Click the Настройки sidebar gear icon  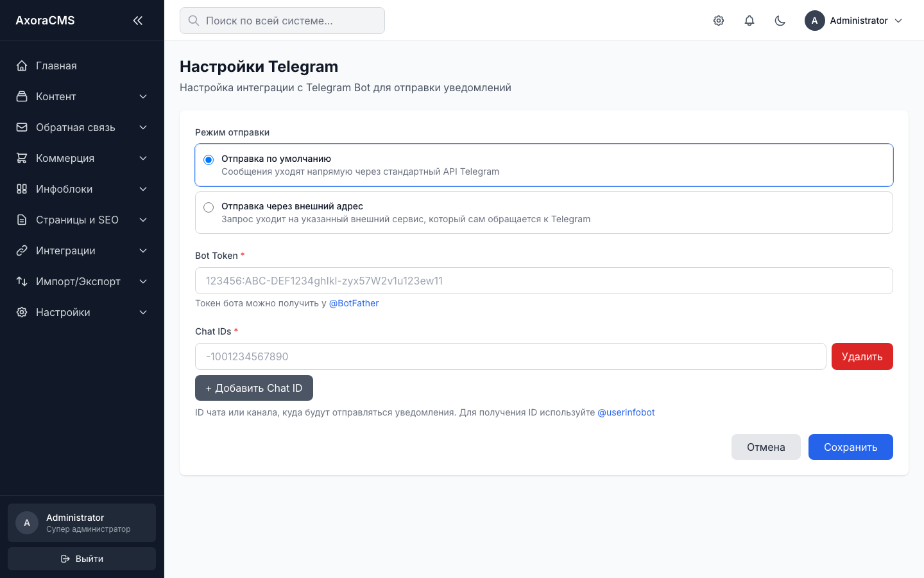tap(22, 312)
